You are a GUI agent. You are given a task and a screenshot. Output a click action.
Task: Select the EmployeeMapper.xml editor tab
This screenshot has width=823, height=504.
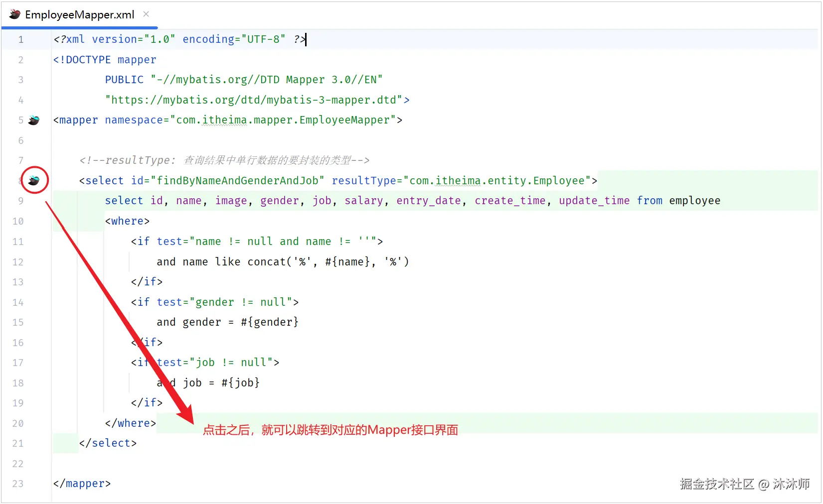(x=80, y=14)
